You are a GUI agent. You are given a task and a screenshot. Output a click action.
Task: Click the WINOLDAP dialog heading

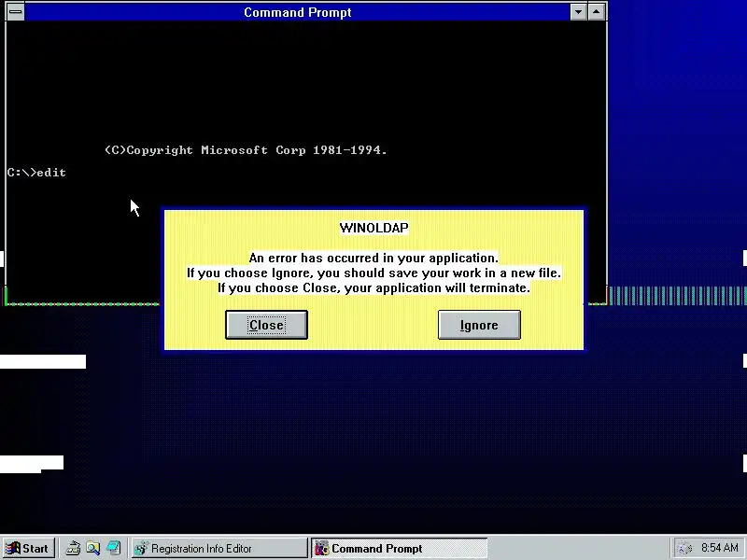374,228
